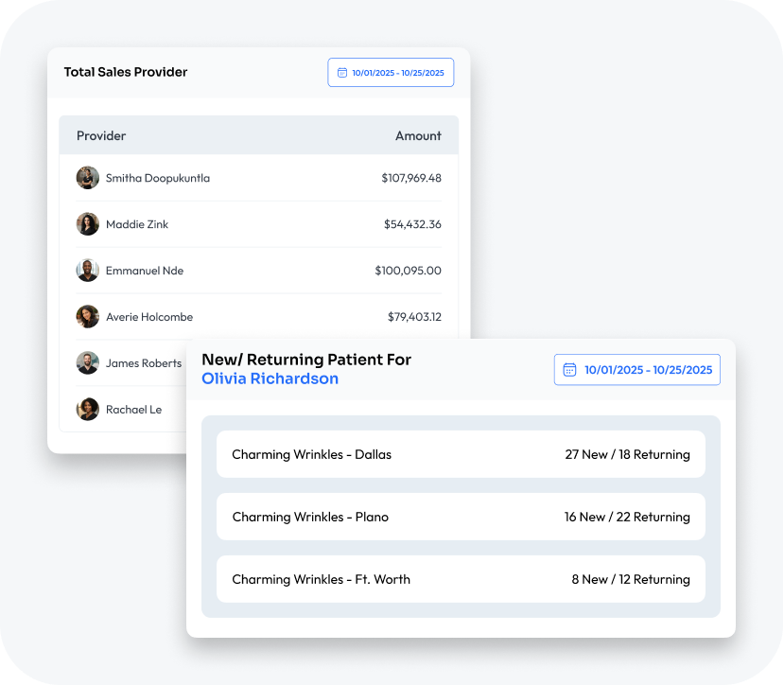
Task: Open Total Sales Provider date range picker
Action: [x=391, y=73]
